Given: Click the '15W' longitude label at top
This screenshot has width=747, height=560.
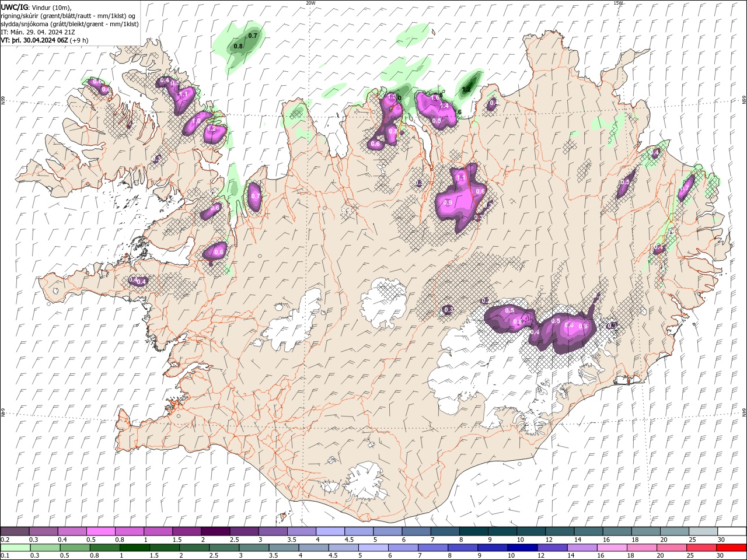Looking at the screenshot, I should [618, 3].
